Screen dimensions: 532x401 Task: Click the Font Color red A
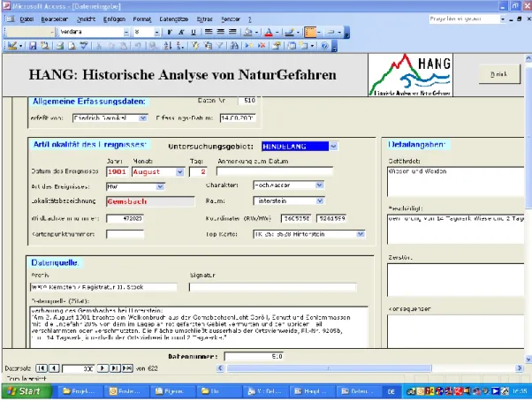(269, 32)
